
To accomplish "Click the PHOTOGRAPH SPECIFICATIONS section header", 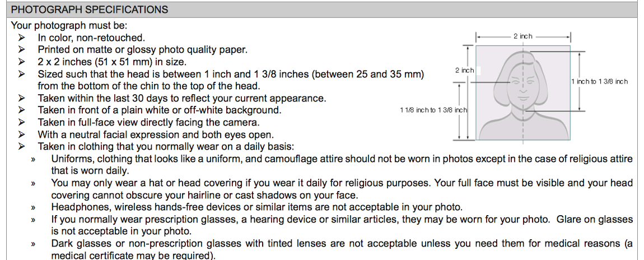I will point(90,10).
